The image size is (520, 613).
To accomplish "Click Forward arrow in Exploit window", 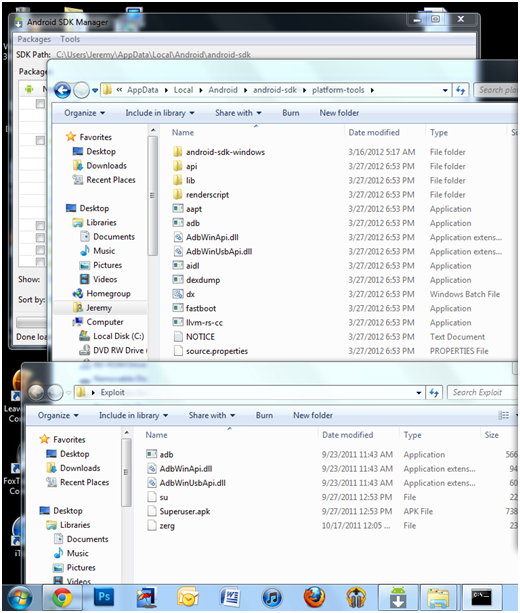I will tap(55, 392).
